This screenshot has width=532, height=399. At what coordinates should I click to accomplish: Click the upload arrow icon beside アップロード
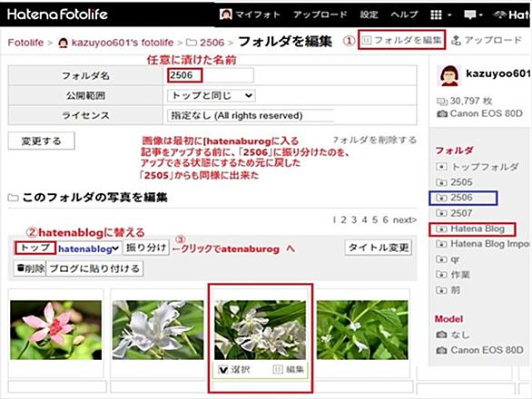pos(456,40)
